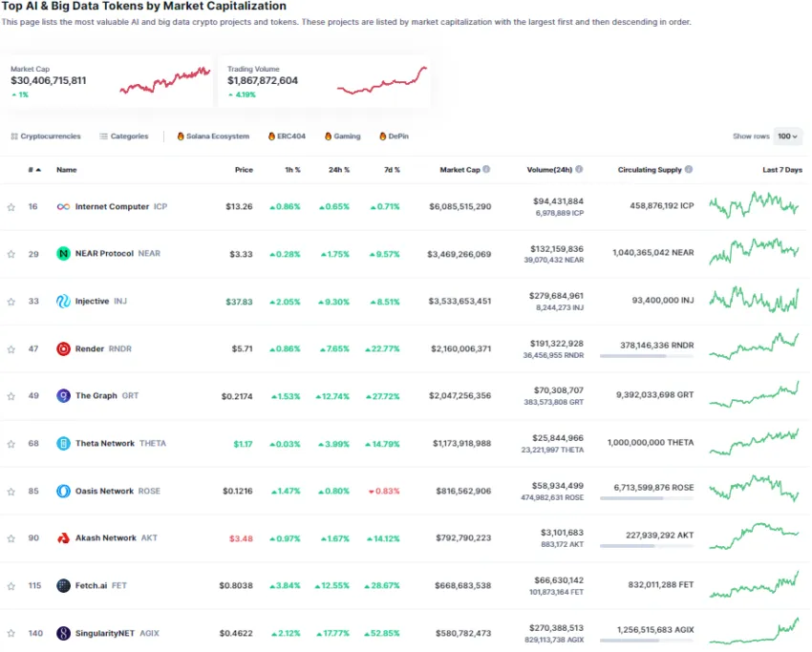Click the Render red circular logo
Image resolution: width=812 pixels, height=652 pixels.
63,348
